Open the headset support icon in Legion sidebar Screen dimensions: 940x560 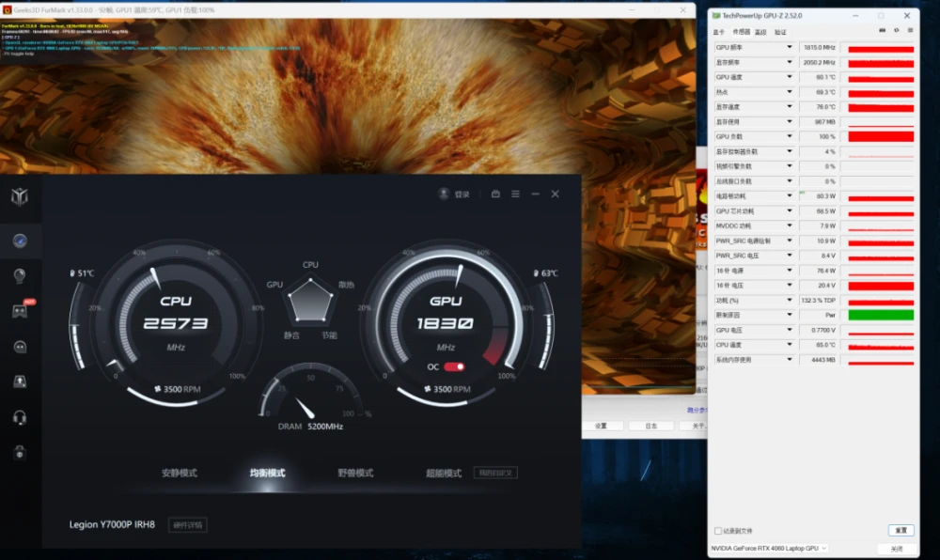[x=20, y=417]
